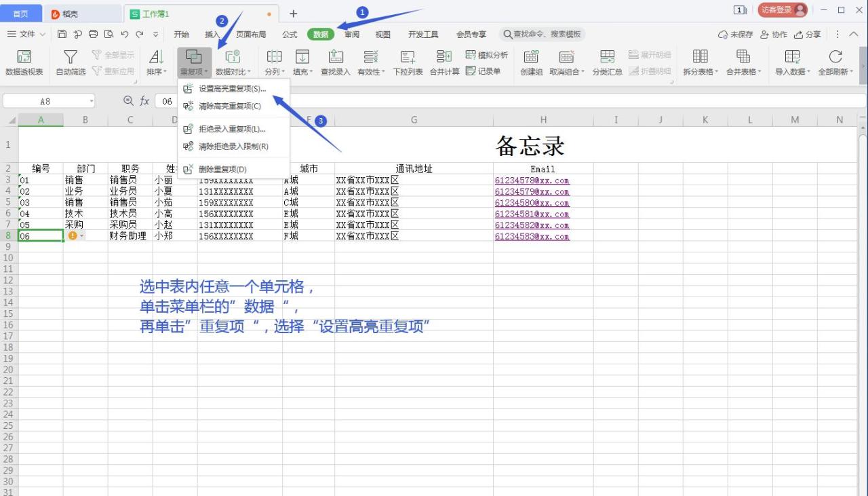
Task: Choose 设置高亮重复项(S) menu item
Action: [x=233, y=89]
